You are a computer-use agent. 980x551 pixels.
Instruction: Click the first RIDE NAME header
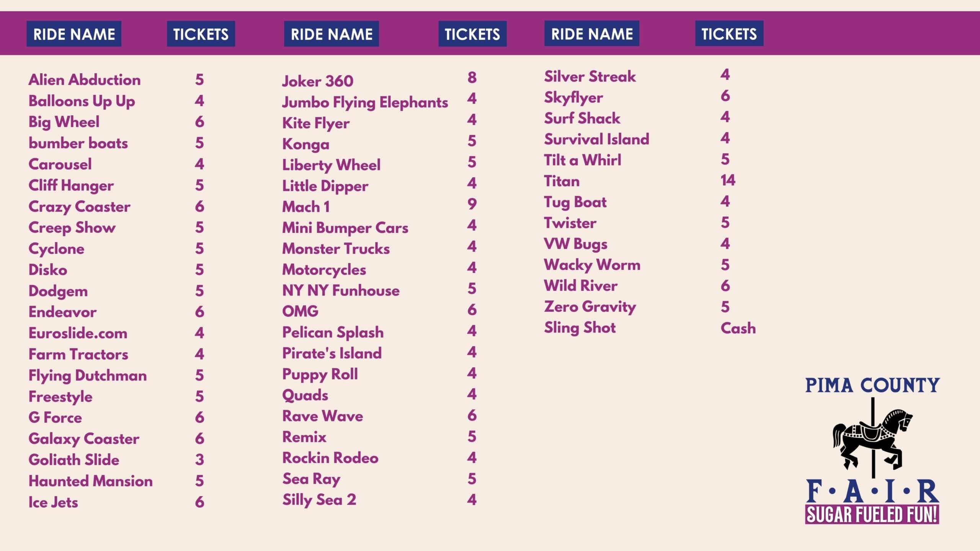(74, 34)
